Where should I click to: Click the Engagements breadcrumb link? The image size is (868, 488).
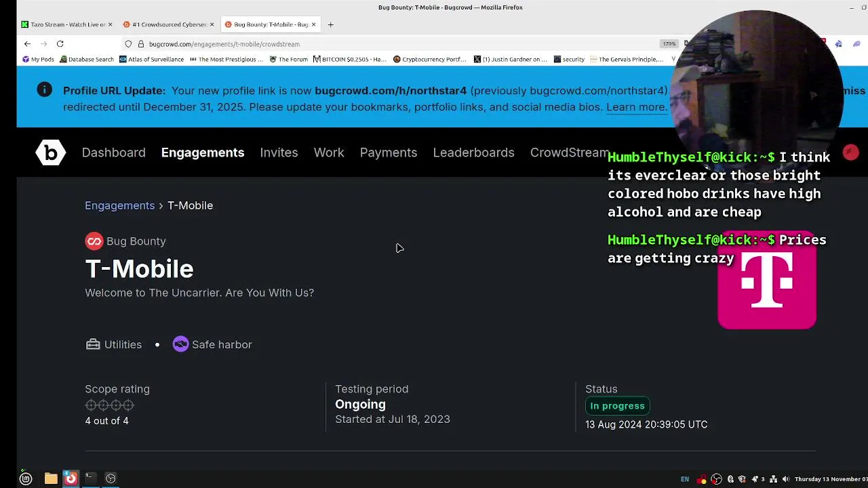point(119,205)
